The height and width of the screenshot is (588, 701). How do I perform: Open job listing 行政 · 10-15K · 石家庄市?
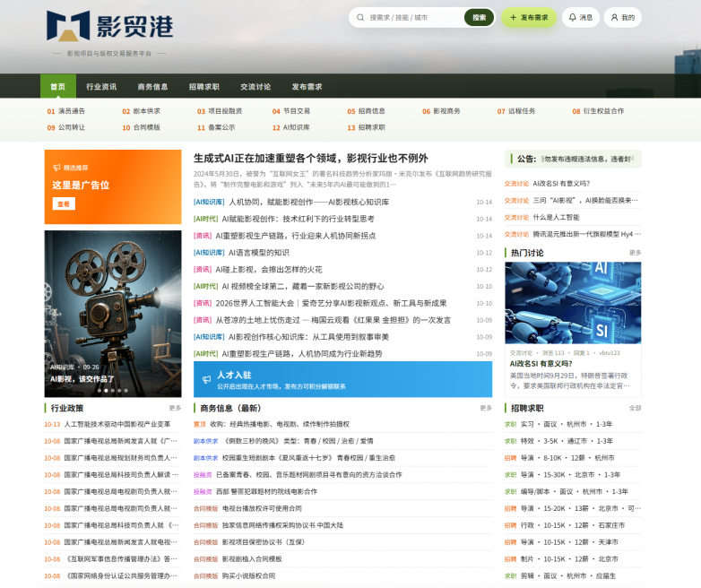click(573, 525)
